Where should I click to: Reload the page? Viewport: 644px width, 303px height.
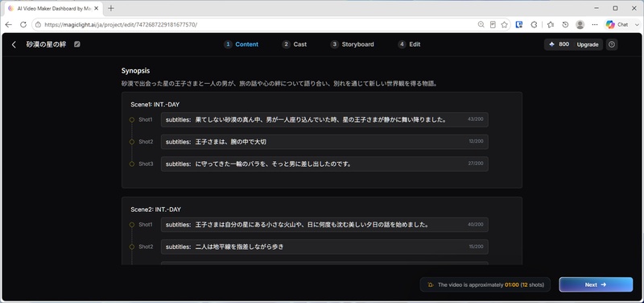pyautogui.click(x=23, y=25)
